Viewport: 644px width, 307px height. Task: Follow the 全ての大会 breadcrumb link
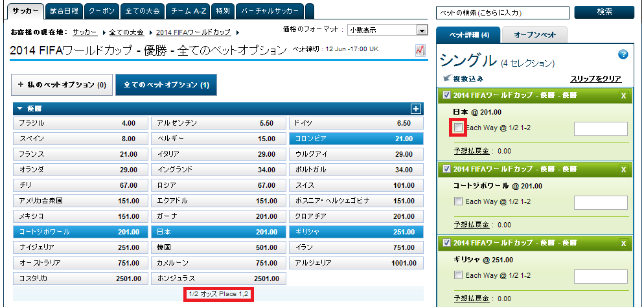pyautogui.click(x=126, y=32)
